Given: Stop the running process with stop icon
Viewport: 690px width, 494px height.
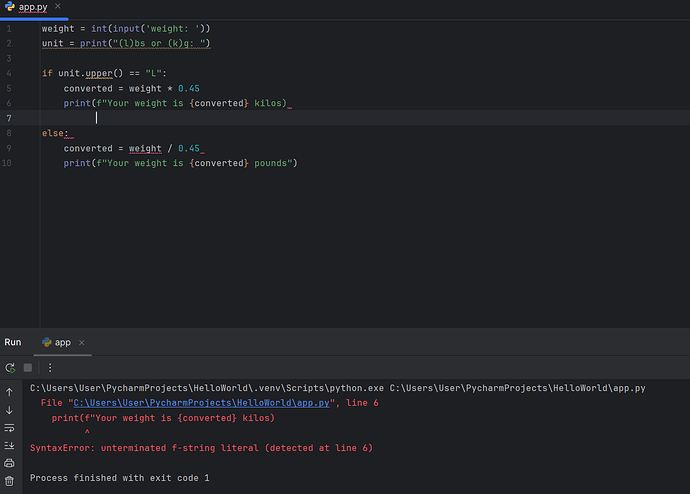Looking at the screenshot, I should point(28,367).
